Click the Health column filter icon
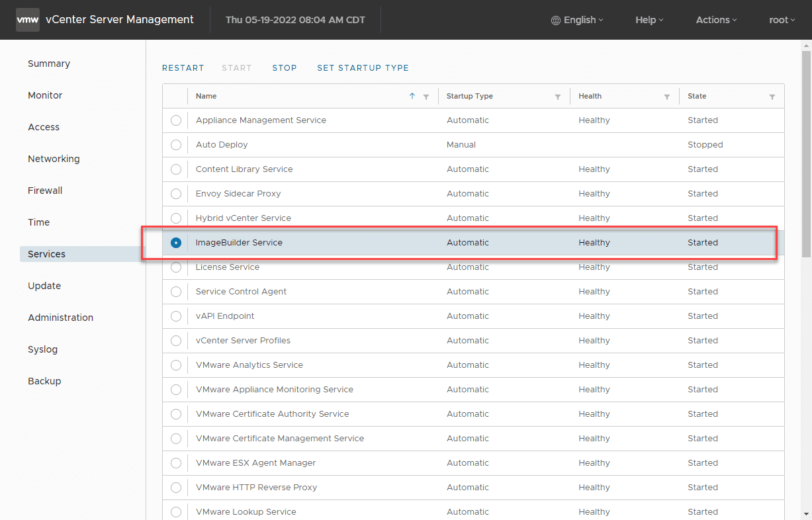This screenshot has width=812, height=520. (x=667, y=97)
